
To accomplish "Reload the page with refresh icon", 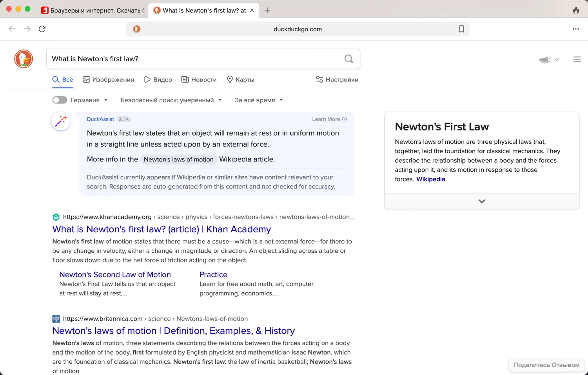I will click(x=42, y=29).
